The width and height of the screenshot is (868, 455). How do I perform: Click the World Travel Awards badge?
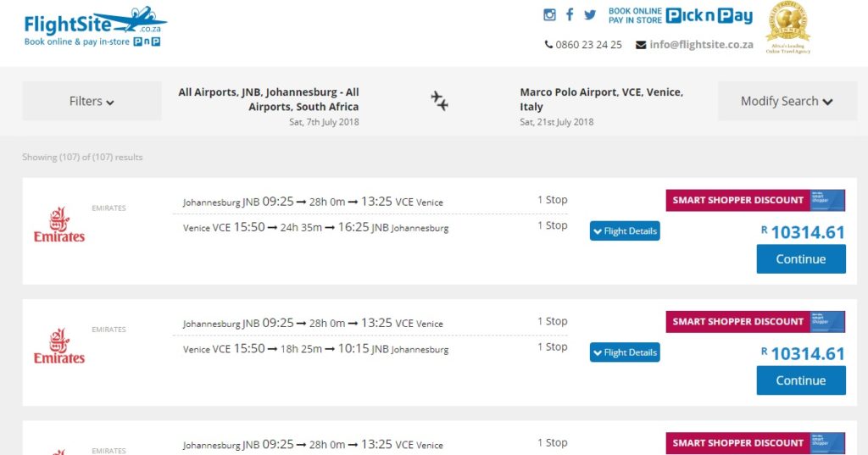(787, 27)
